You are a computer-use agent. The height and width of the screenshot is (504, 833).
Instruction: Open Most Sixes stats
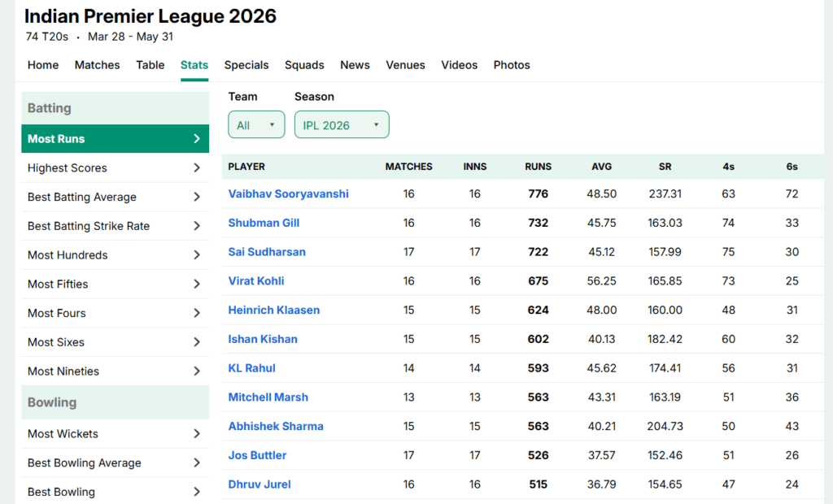tap(116, 342)
